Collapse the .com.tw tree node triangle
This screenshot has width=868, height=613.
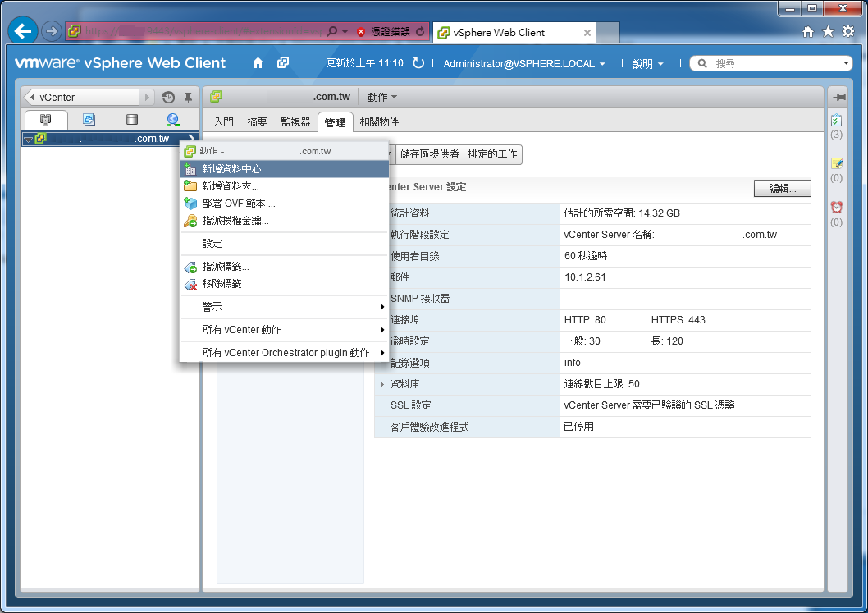click(27, 139)
